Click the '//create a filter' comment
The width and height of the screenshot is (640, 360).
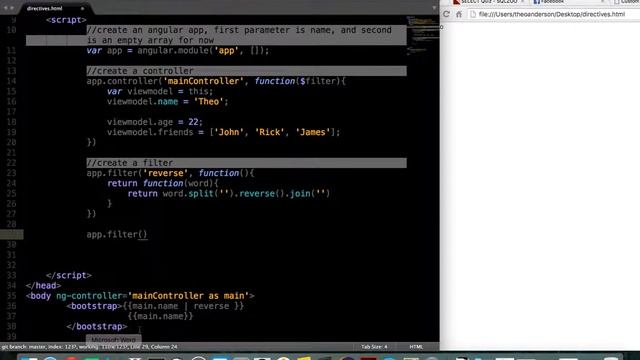coord(129,163)
